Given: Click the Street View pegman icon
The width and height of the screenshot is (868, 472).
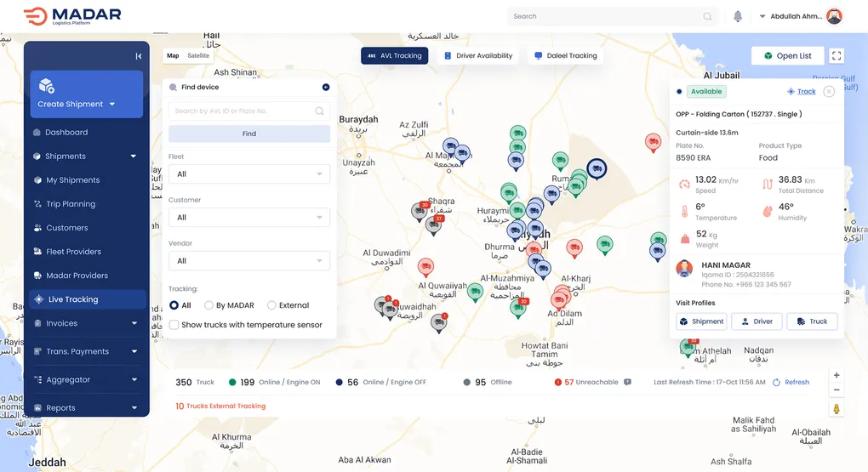Looking at the screenshot, I should coord(837,409).
